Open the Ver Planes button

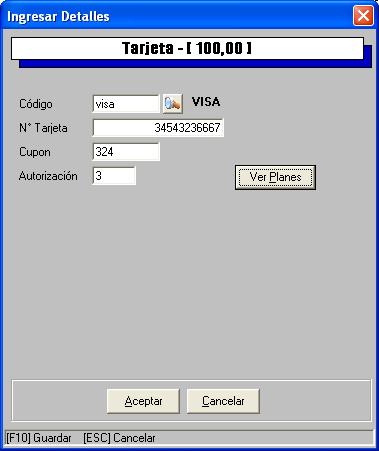275,177
